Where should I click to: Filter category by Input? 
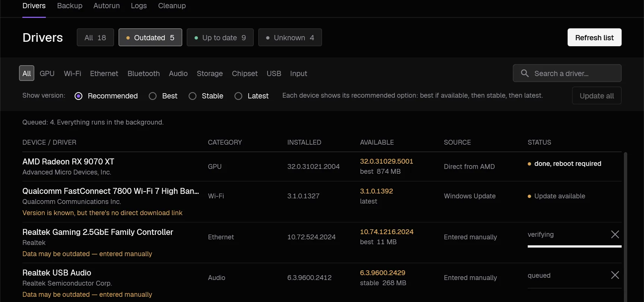pyautogui.click(x=299, y=73)
